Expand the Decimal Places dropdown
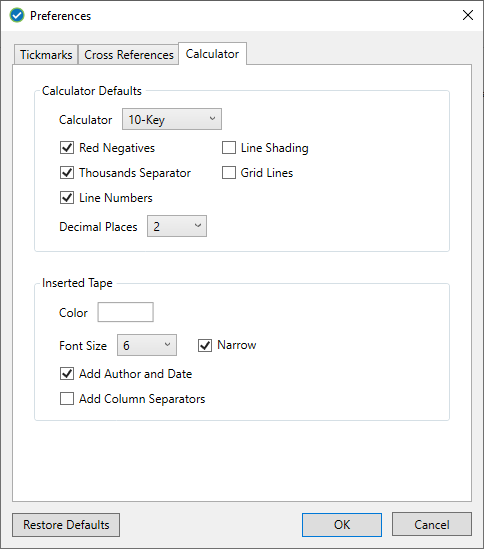This screenshot has height=549, width=484. [x=177, y=226]
